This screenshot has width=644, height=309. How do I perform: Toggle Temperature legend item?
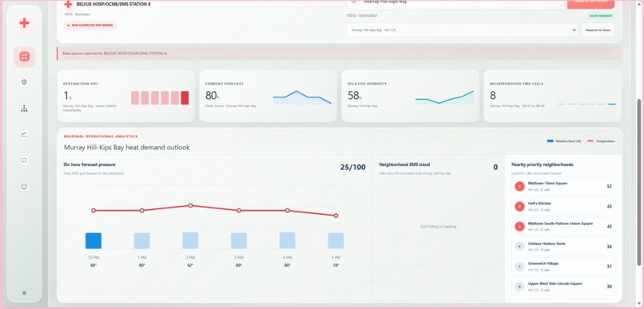[601, 141]
